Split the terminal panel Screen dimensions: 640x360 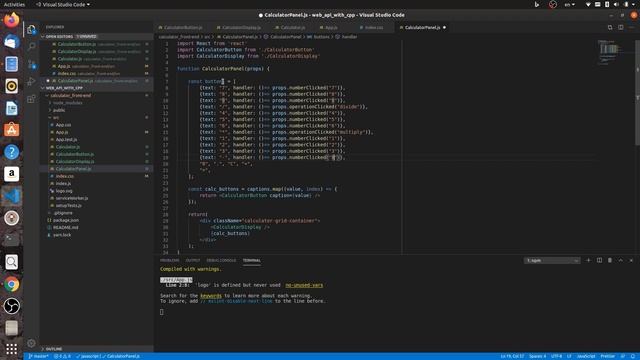point(599,260)
